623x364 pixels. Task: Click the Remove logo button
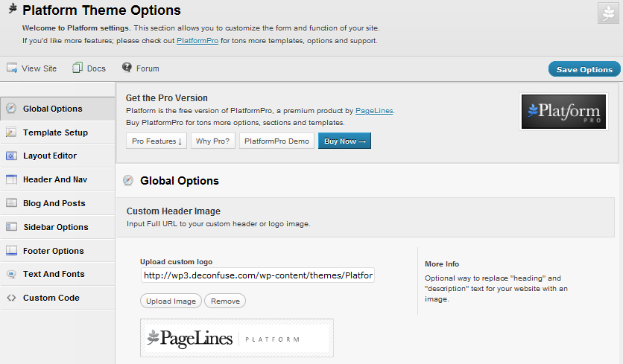225,301
